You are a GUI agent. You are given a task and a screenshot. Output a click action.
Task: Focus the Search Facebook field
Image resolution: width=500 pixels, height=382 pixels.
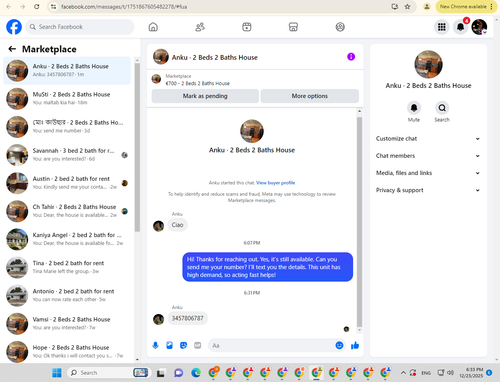(80, 27)
